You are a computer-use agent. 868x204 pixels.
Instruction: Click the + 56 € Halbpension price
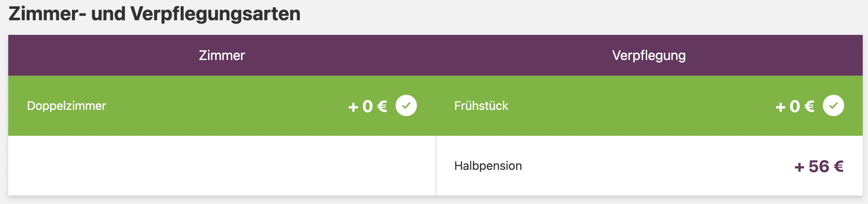click(819, 166)
